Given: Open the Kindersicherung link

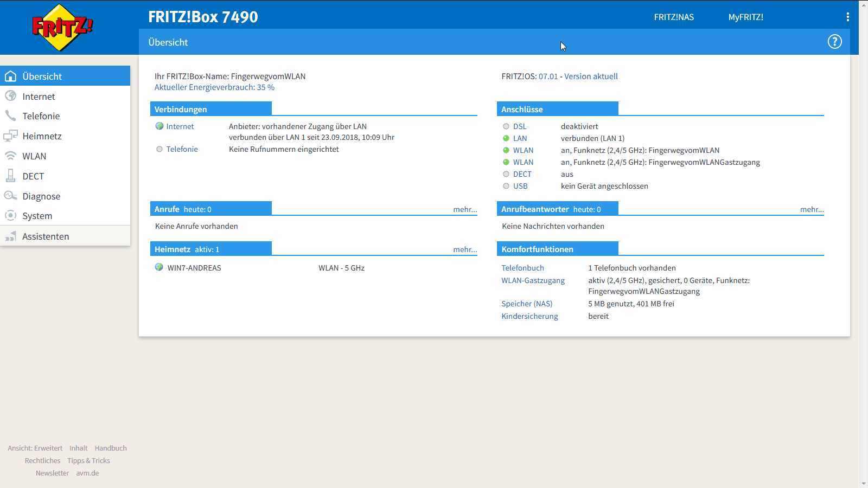Looking at the screenshot, I should point(529,316).
